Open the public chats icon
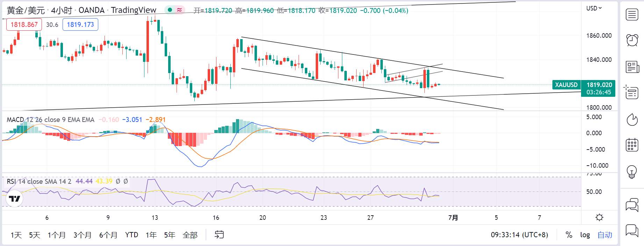The height and width of the screenshot is (246, 644). 632,205
